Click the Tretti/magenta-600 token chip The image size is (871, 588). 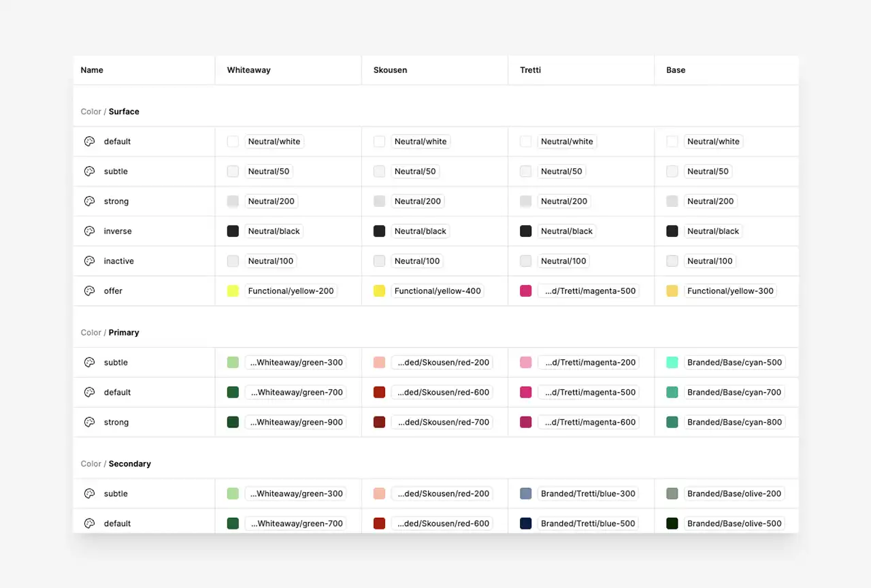(x=589, y=423)
